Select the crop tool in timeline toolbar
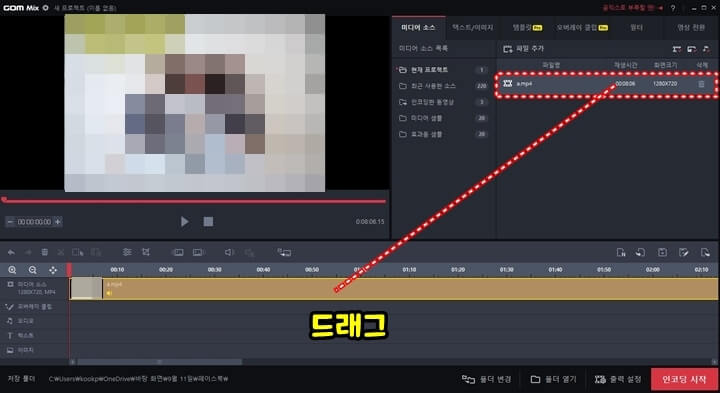 pos(146,252)
